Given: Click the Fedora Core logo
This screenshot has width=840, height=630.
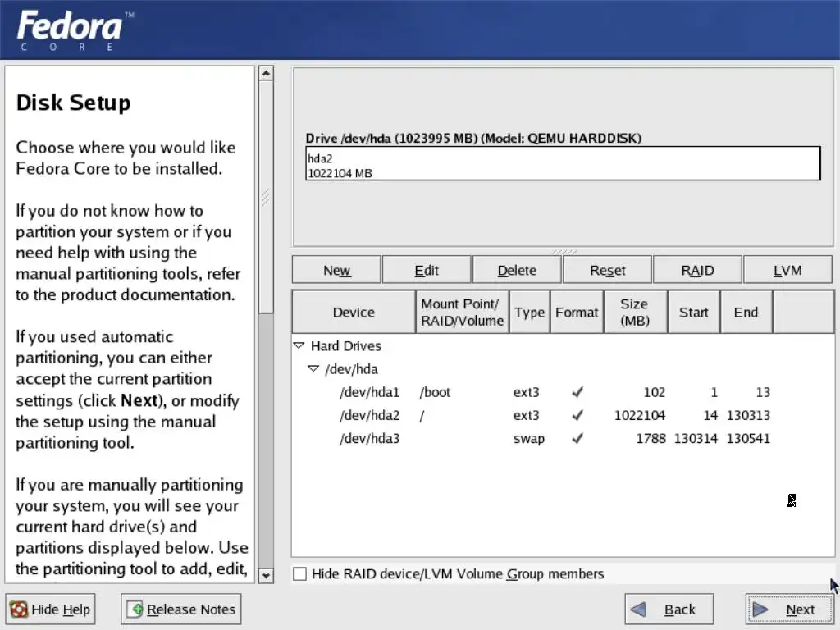Looking at the screenshot, I should point(75,30).
